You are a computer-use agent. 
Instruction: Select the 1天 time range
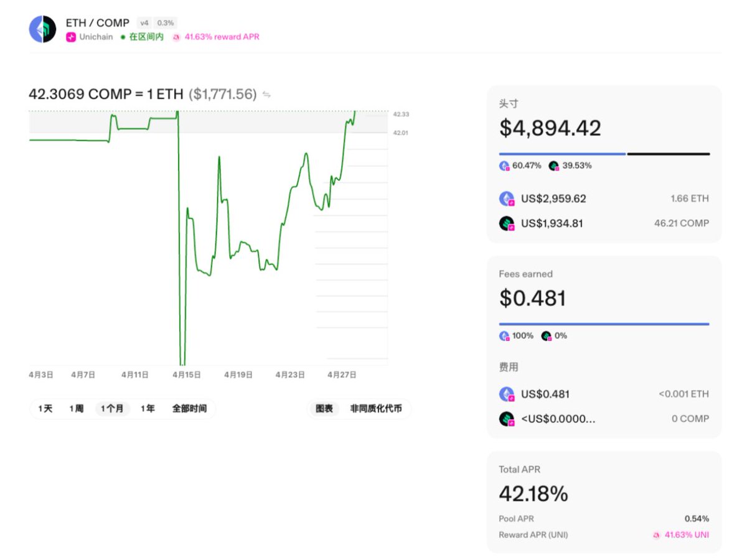click(45, 409)
